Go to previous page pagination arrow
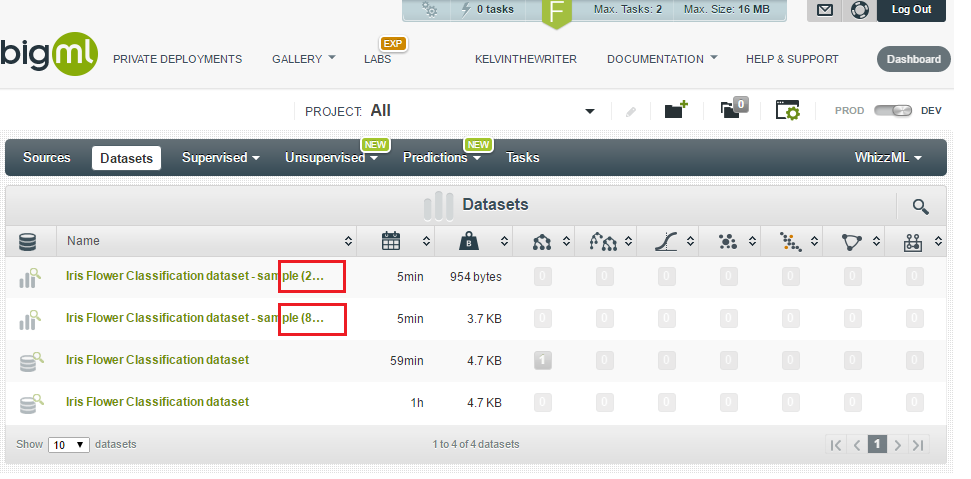The height and width of the screenshot is (479, 971). [856, 444]
